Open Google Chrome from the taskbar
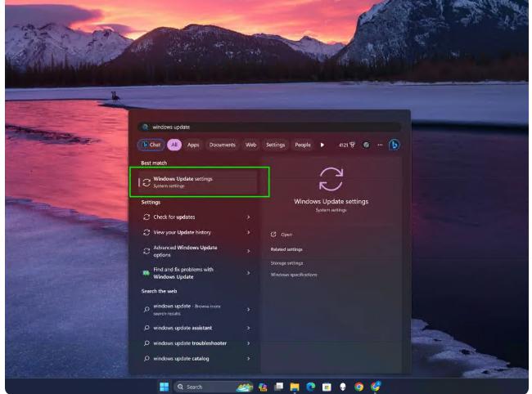Viewport: 532px width, 394px height. tap(359, 387)
